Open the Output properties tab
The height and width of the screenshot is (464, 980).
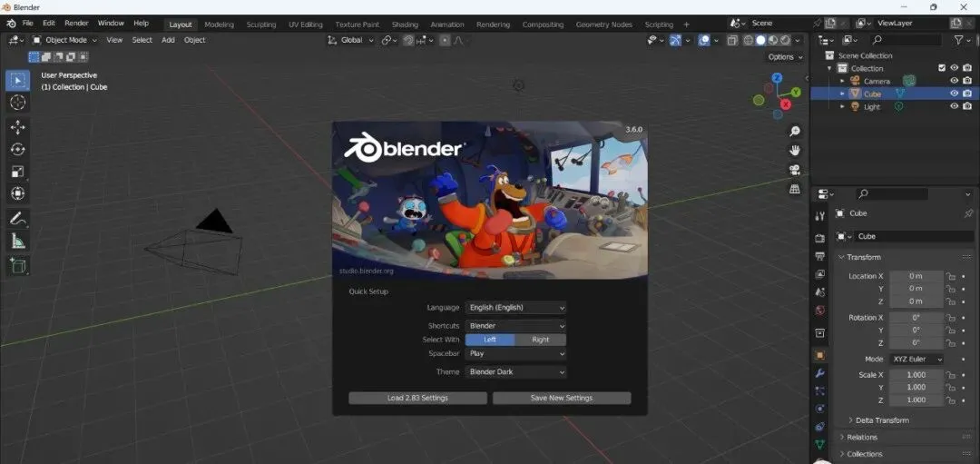pos(820,256)
